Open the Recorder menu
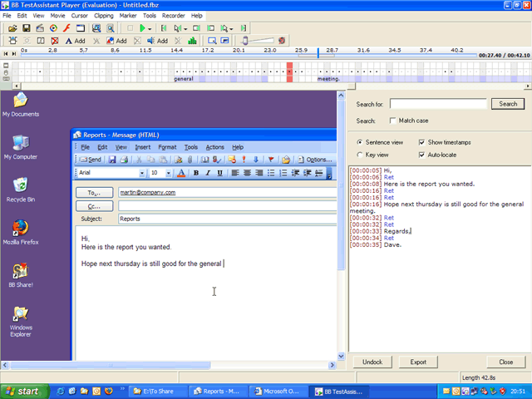 tap(175, 16)
